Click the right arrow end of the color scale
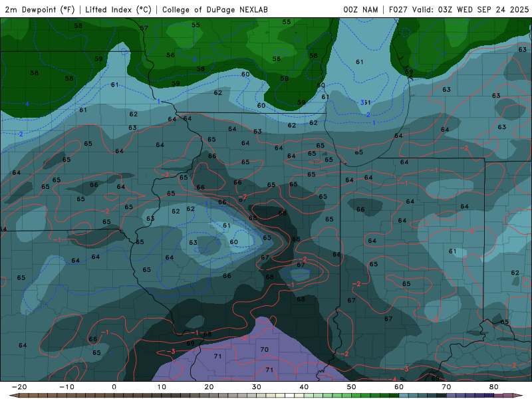The width and height of the screenshot is (532, 399). [x=518, y=396]
